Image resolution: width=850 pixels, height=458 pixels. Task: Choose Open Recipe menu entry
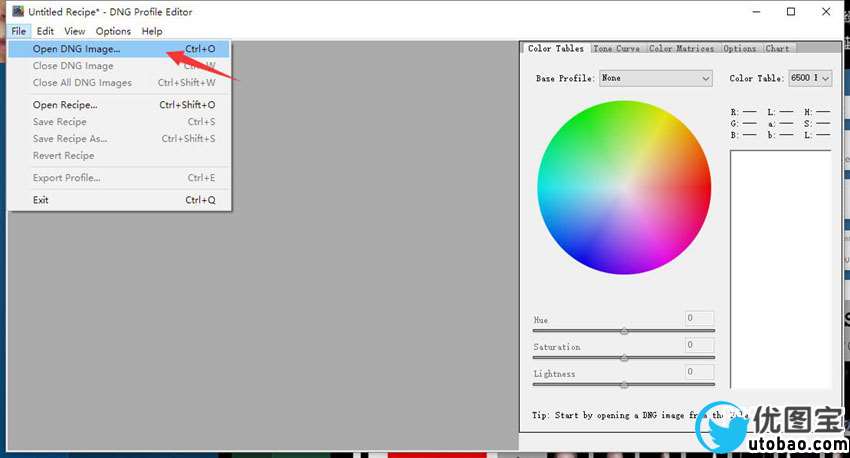[119, 105]
